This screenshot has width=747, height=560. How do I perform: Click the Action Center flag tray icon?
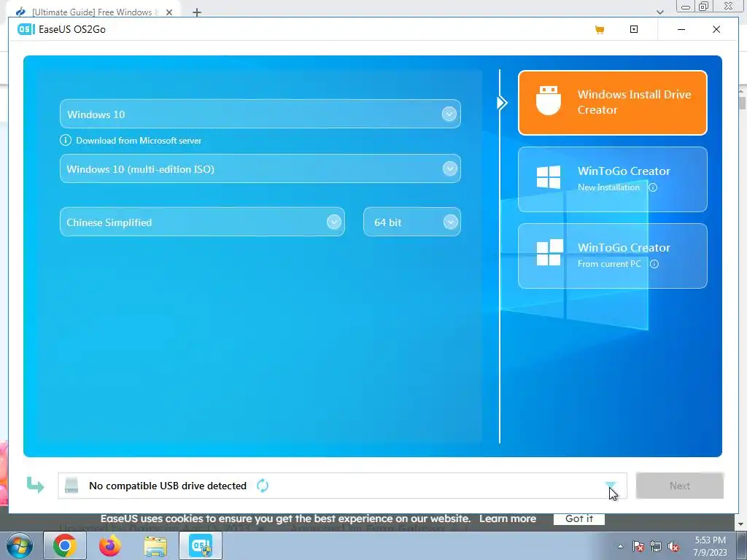tap(638, 546)
